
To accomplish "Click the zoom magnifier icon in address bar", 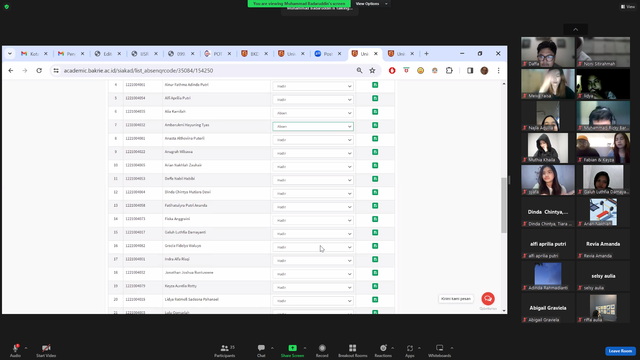I will (359, 71).
